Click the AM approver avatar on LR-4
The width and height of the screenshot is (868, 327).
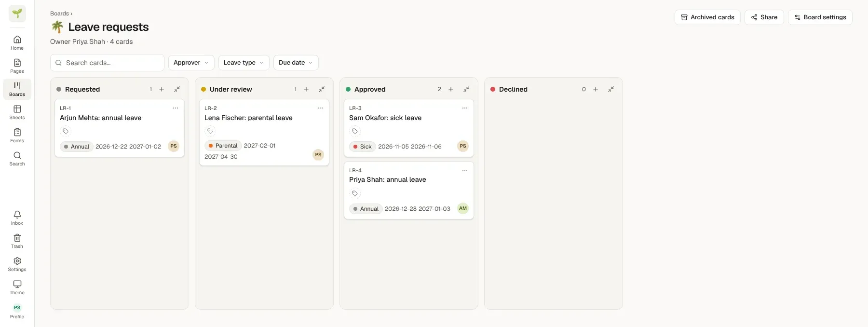(463, 208)
